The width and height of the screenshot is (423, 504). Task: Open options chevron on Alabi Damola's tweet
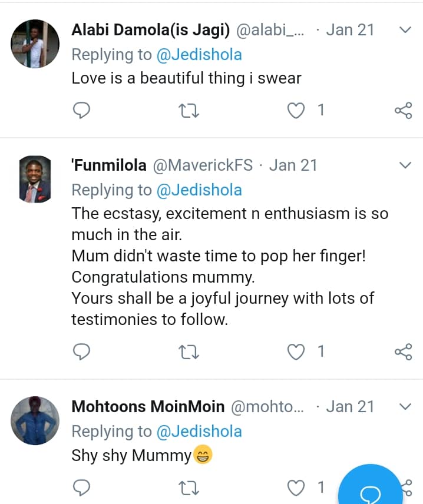click(x=405, y=30)
